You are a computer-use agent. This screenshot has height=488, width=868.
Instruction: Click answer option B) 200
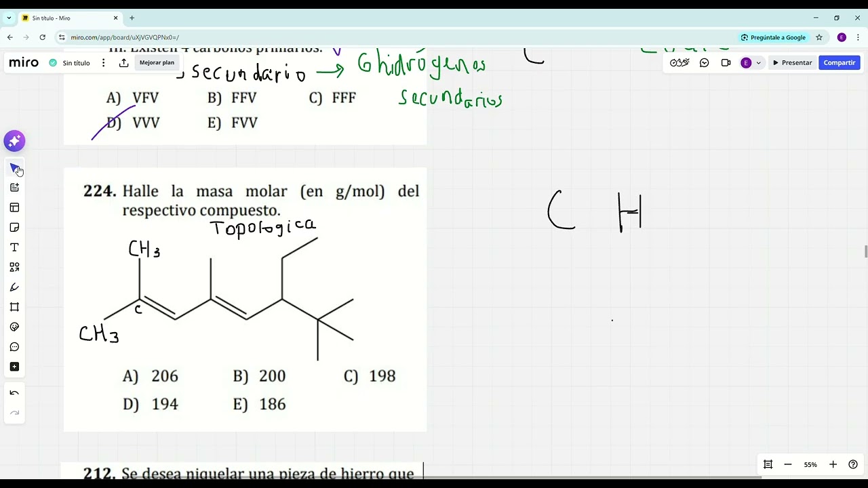pos(259,376)
